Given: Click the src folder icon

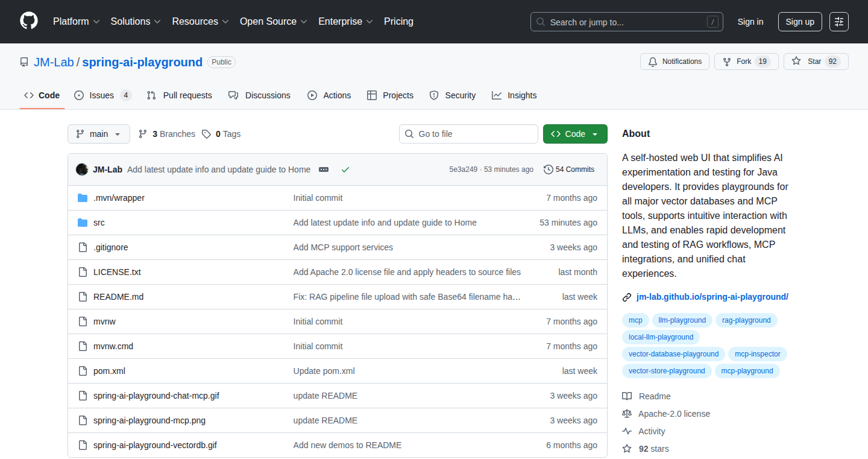Looking at the screenshot, I should pyautogui.click(x=83, y=223).
